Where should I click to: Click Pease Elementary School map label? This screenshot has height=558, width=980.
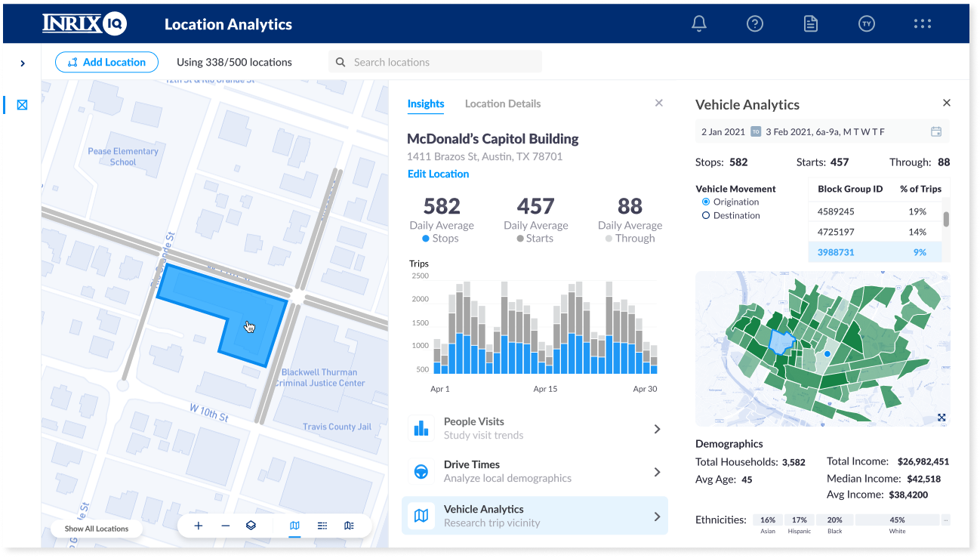(x=123, y=156)
